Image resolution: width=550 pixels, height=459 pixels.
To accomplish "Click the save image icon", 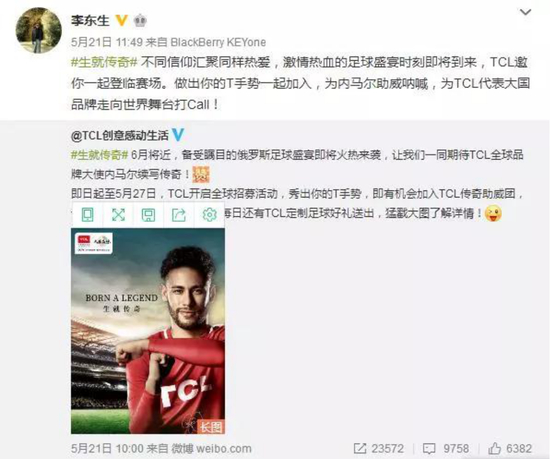I will coord(148,215).
